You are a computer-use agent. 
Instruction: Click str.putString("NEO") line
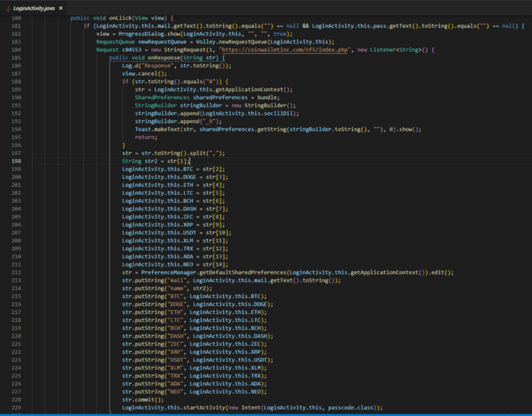[194, 392]
